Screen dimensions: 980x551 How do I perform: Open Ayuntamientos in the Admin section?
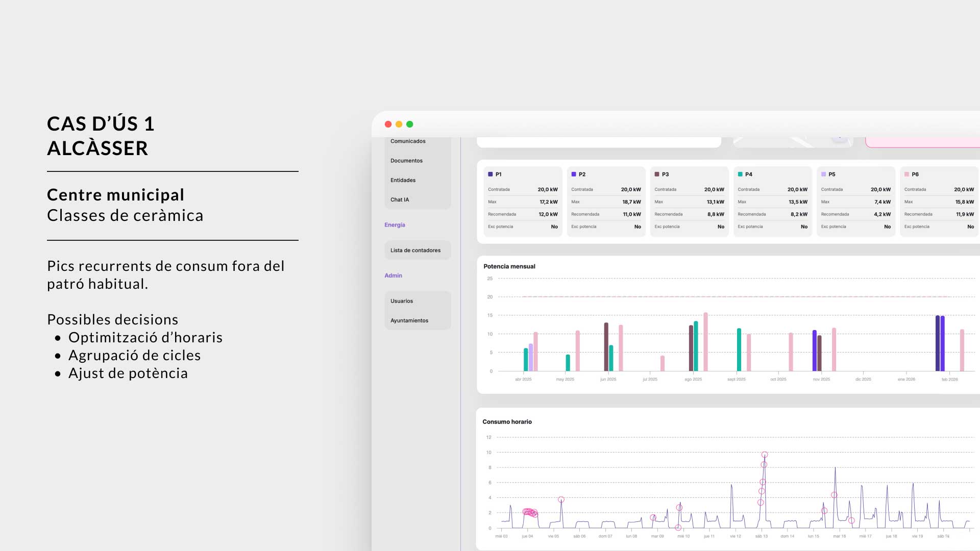point(409,320)
